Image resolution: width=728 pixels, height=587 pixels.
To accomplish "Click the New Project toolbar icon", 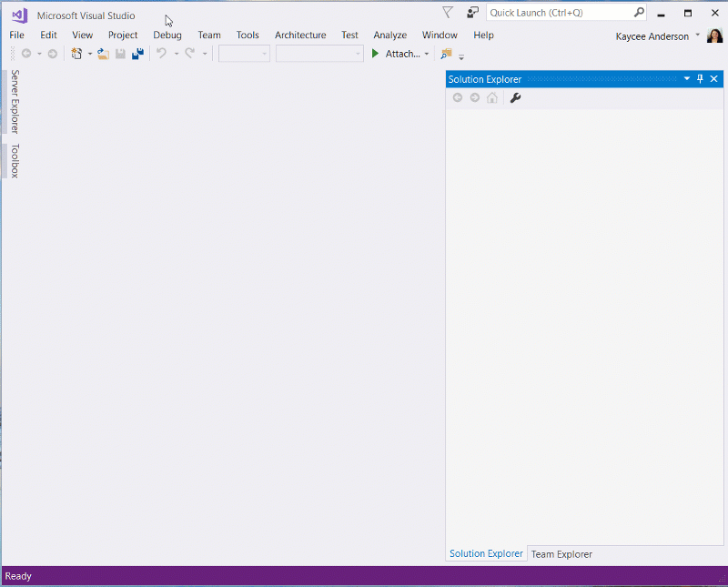I will 76,54.
